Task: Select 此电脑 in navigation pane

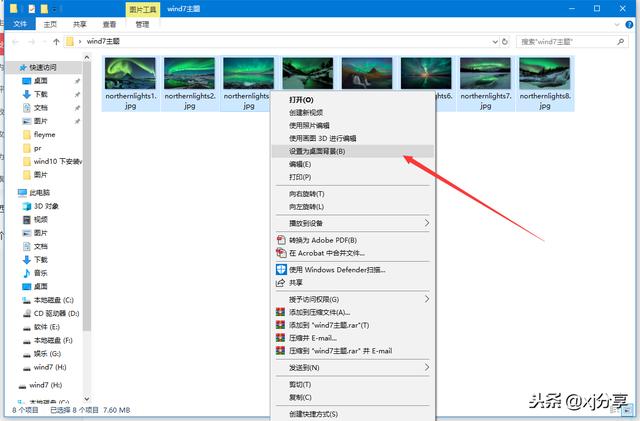Action: (x=34, y=193)
